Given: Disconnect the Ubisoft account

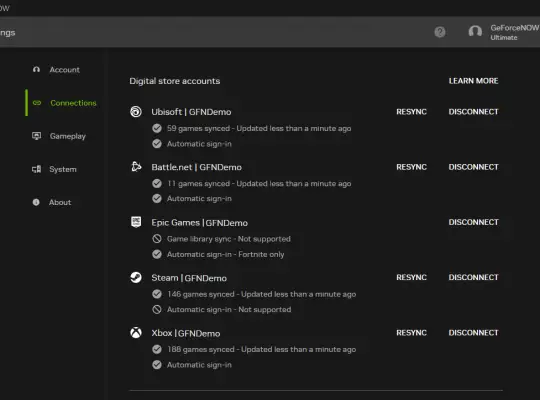Looking at the screenshot, I should [473, 112].
